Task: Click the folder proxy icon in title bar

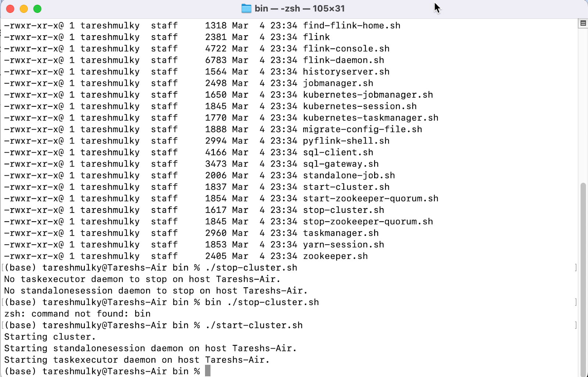Action: tap(246, 8)
